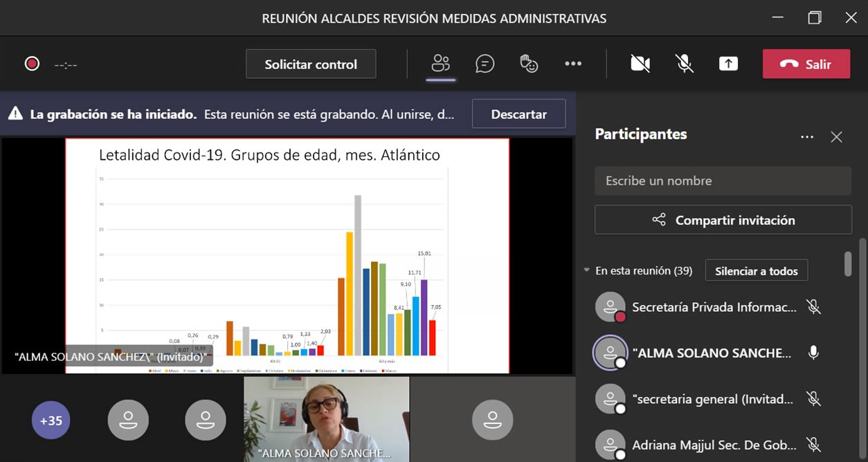Click the raise hand reactions icon

(529, 64)
